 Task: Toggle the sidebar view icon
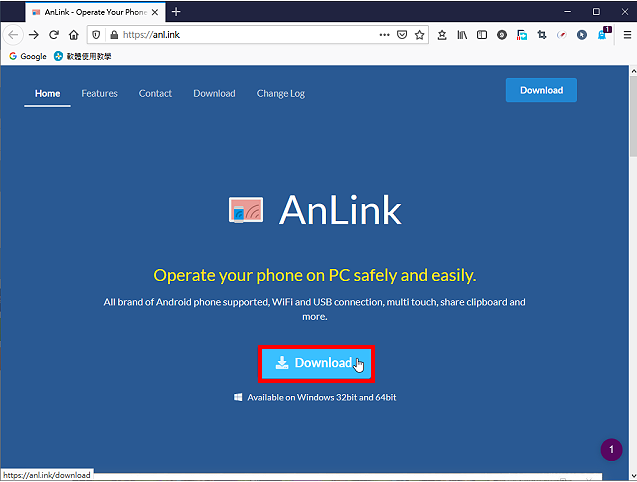(482, 35)
